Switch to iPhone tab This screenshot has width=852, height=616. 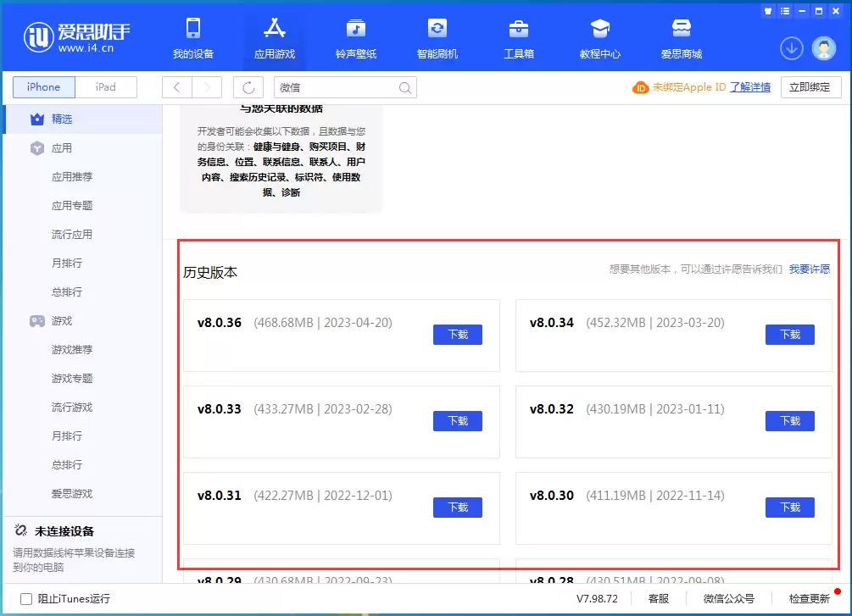pos(43,87)
